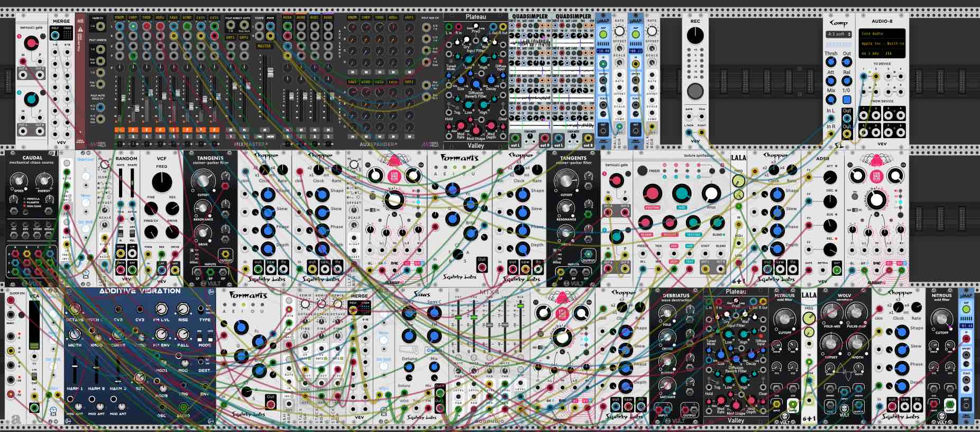This screenshot has width=980, height=432.
Task: Click the REC module's RIGHT input jack
Action: [x=702, y=132]
